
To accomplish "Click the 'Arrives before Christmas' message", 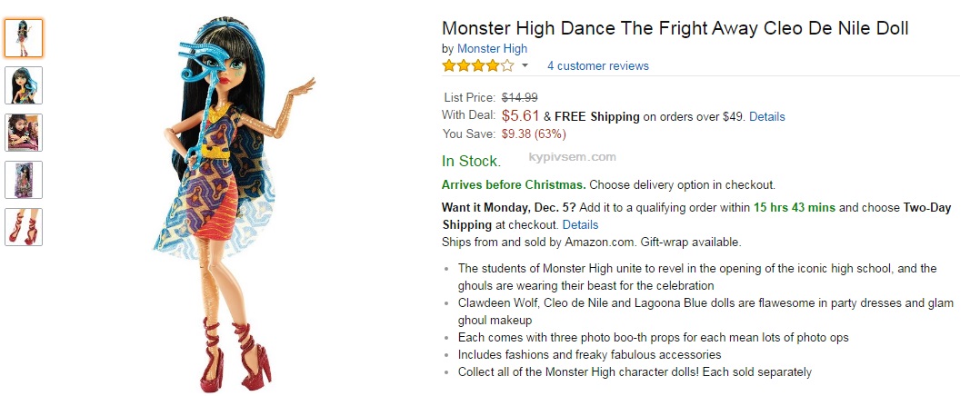I will pyautogui.click(x=514, y=184).
